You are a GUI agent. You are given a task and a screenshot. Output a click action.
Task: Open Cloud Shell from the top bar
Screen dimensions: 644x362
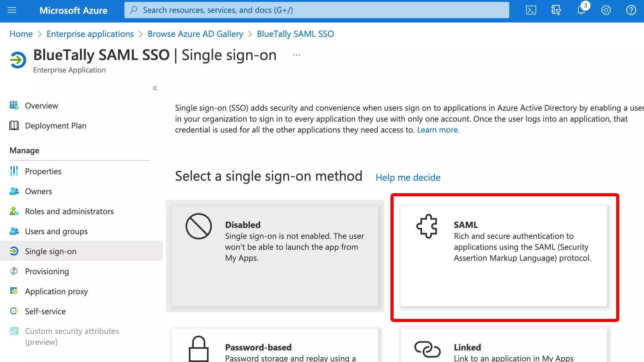tap(531, 10)
